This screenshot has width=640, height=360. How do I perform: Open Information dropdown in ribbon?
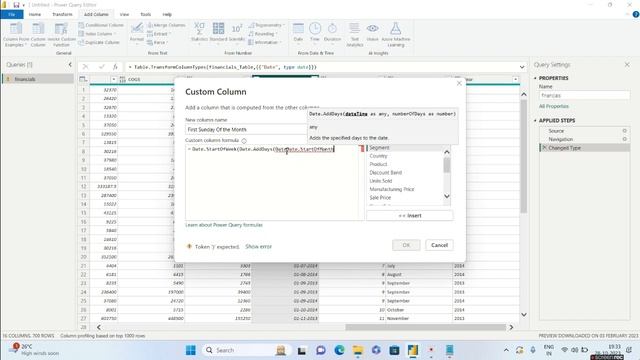[x=265, y=42]
